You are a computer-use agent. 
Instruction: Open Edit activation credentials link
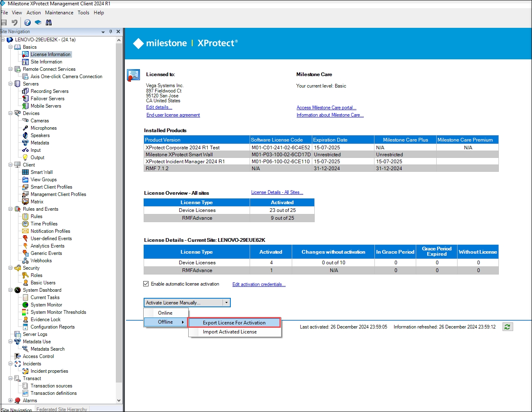point(259,284)
